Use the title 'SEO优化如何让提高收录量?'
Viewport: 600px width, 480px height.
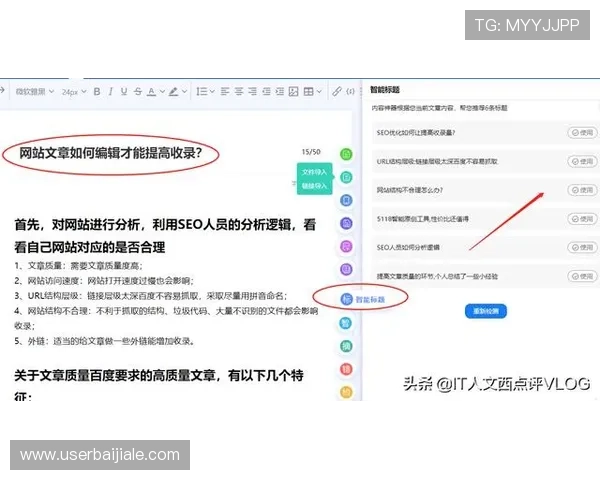point(582,132)
